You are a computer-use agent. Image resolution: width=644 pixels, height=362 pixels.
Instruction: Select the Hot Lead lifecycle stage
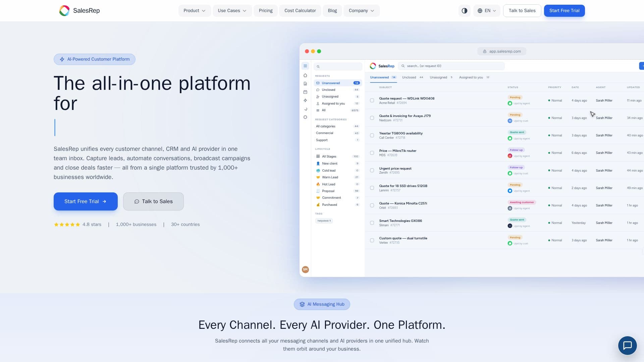click(x=338, y=184)
